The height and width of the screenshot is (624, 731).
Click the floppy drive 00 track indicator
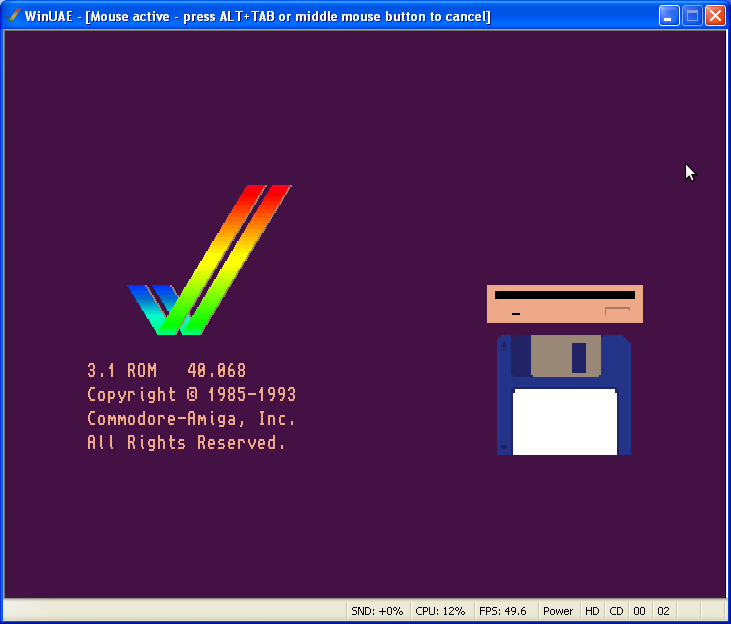pos(640,611)
